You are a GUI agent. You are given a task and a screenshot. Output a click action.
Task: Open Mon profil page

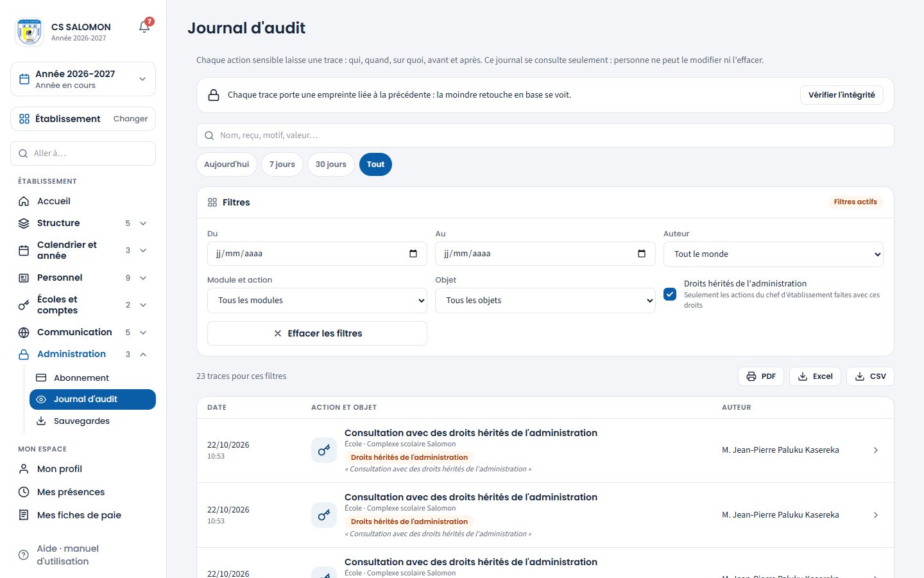(x=83, y=469)
